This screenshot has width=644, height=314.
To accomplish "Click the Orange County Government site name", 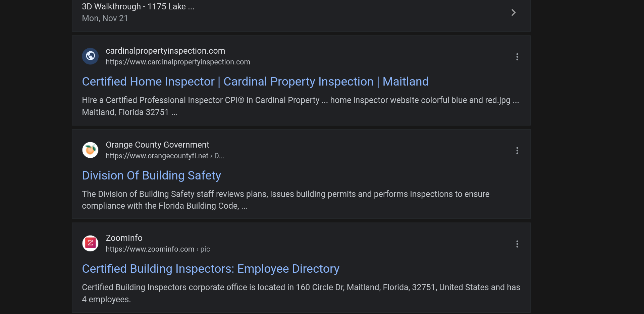I will pos(157,145).
